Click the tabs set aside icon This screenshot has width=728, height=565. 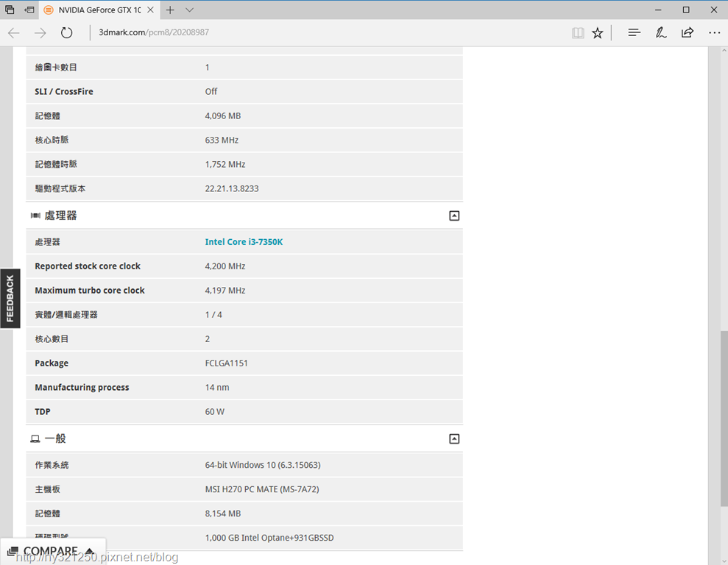coord(10,10)
